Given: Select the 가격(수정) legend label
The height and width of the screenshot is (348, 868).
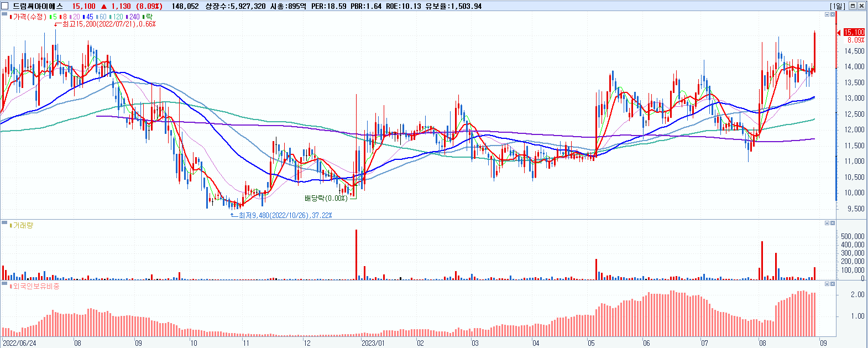Looking at the screenshot, I should (29, 17).
